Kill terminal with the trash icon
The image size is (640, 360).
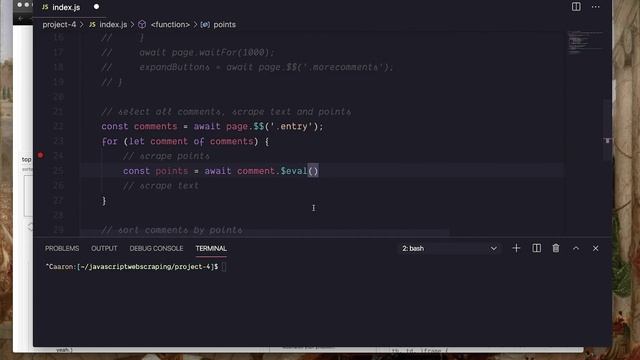556,248
